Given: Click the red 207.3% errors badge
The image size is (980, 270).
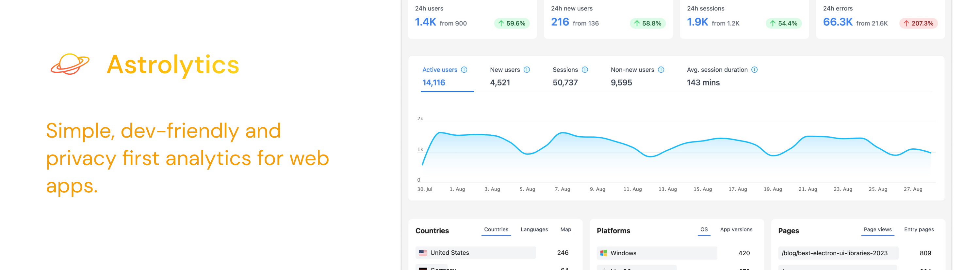Looking at the screenshot, I should tap(919, 23).
